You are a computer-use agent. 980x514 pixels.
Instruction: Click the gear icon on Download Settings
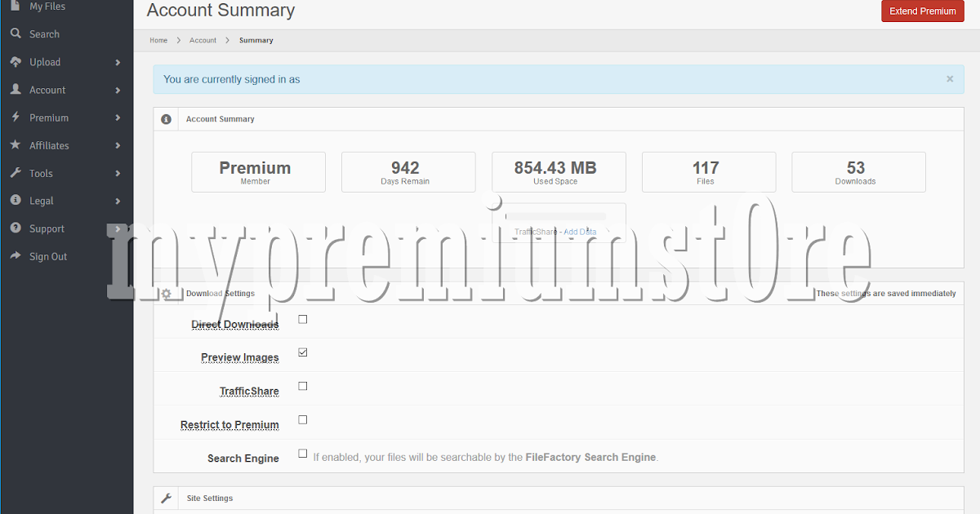(166, 292)
